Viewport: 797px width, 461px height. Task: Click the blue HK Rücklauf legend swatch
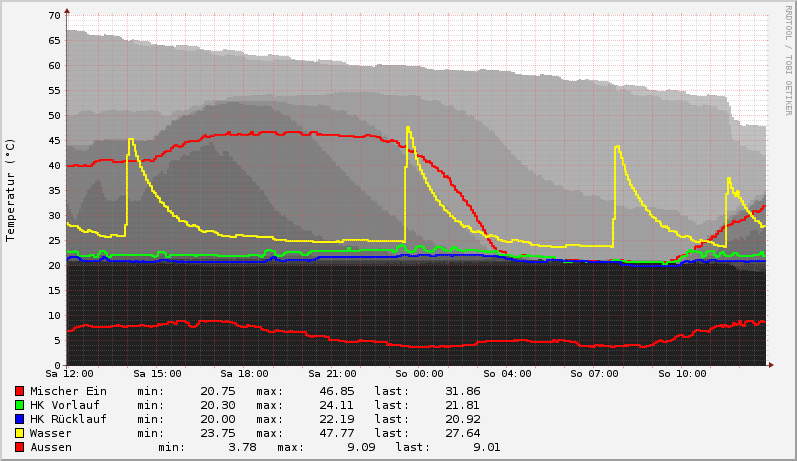click(19, 419)
